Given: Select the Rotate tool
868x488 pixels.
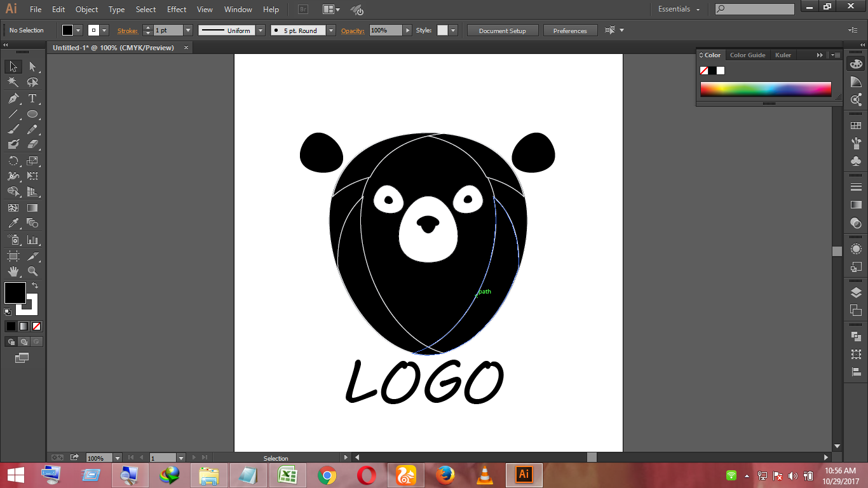Looking at the screenshot, I should coord(13,161).
